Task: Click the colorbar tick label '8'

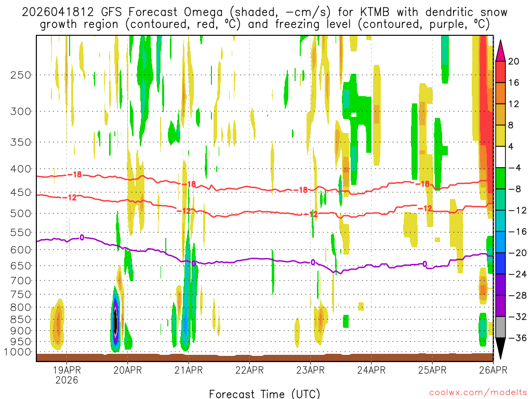Action: click(x=511, y=126)
